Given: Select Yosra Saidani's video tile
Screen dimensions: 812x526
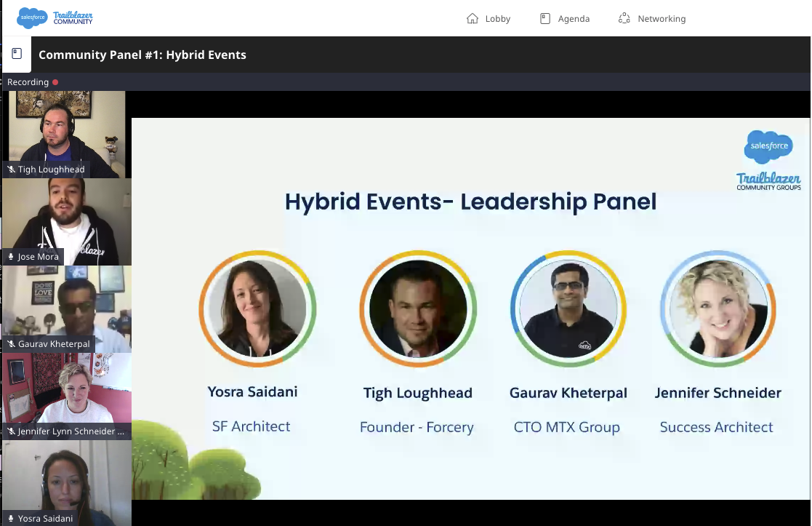Looking at the screenshot, I should click(67, 483).
